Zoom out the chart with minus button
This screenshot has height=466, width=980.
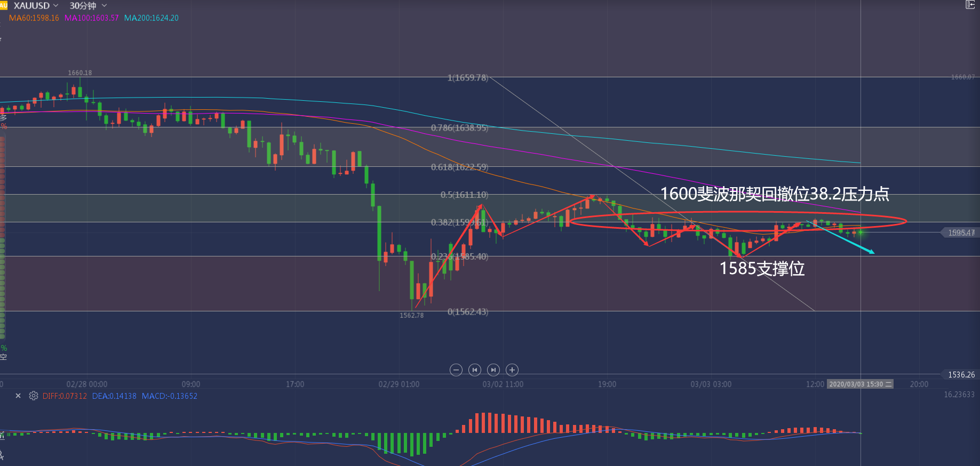456,369
